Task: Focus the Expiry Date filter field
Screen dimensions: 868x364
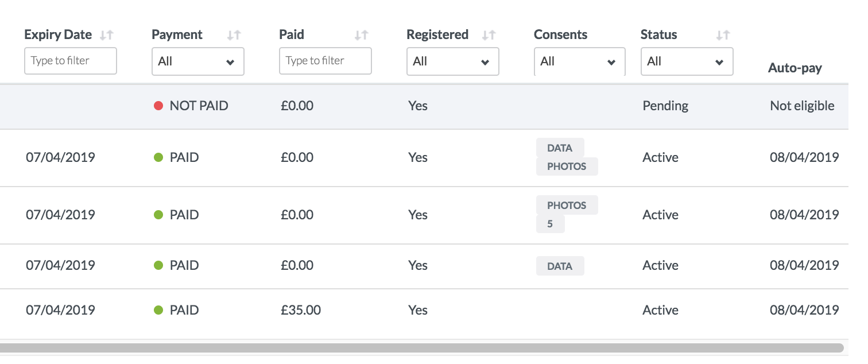Action: coord(71,61)
